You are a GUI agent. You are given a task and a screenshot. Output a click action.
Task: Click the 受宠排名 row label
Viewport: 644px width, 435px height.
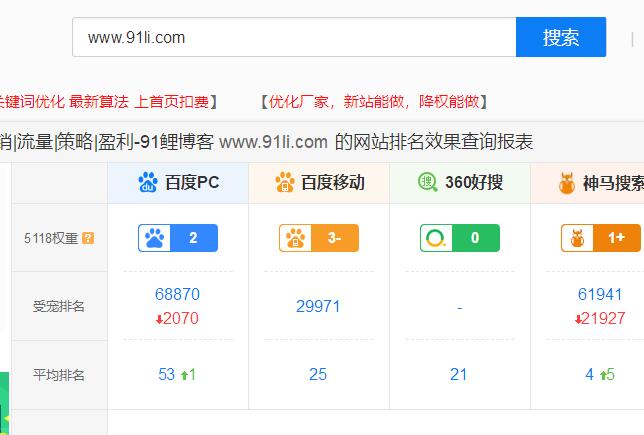[59, 306]
